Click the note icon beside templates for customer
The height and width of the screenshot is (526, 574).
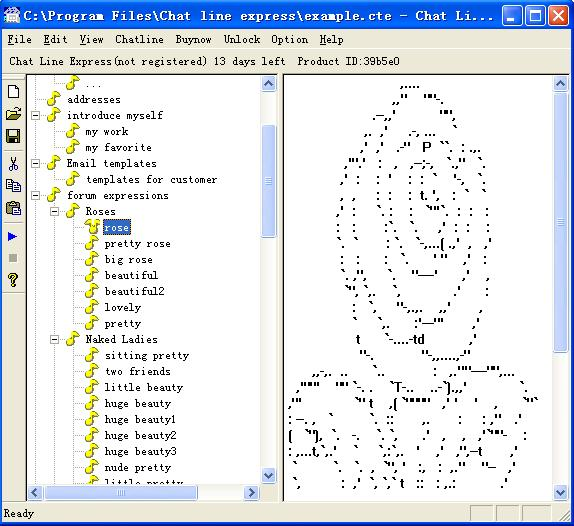point(73,179)
